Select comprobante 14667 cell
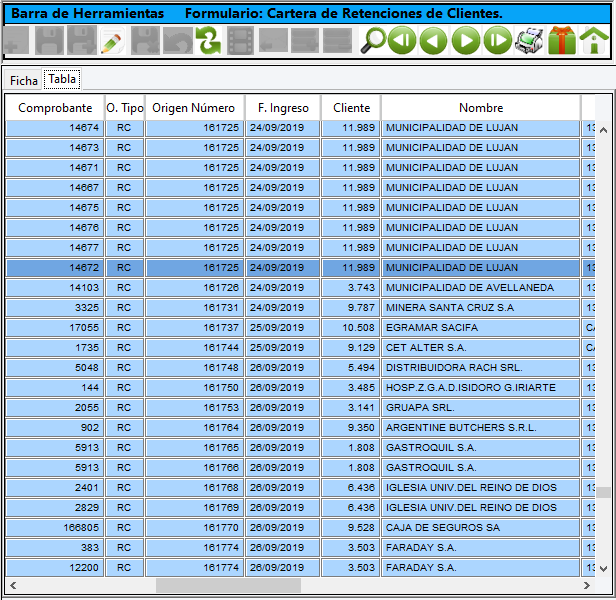Screen dimensions: 616x600 (x=55, y=188)
